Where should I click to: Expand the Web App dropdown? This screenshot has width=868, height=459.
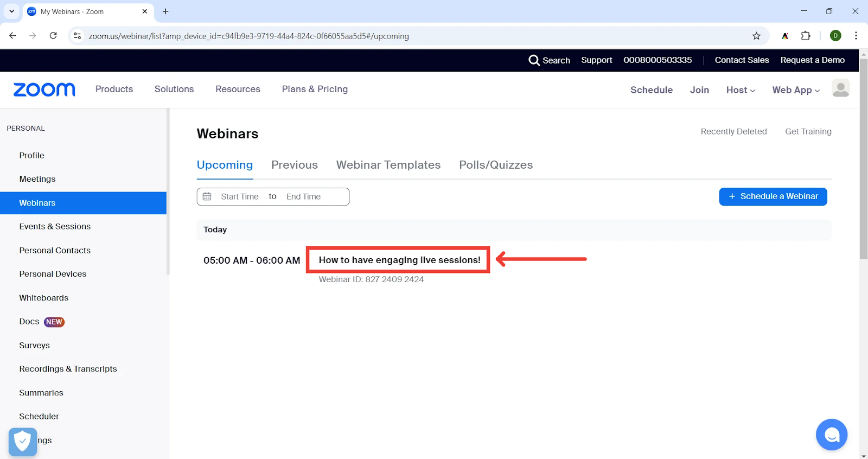796,90
